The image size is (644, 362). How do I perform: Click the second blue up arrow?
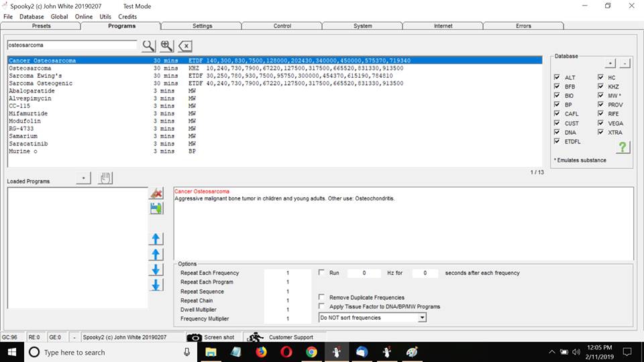pos(156,255)
